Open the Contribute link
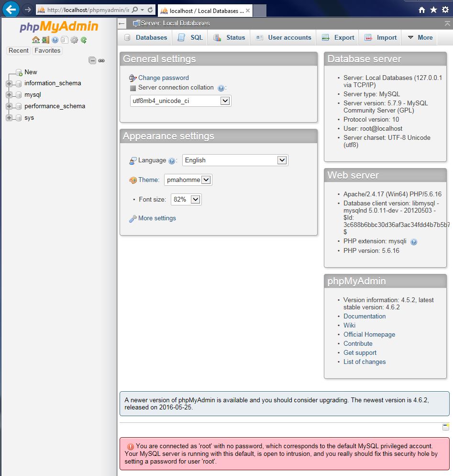The width and height of the screenshot is (453, 476). coord(358,344)
